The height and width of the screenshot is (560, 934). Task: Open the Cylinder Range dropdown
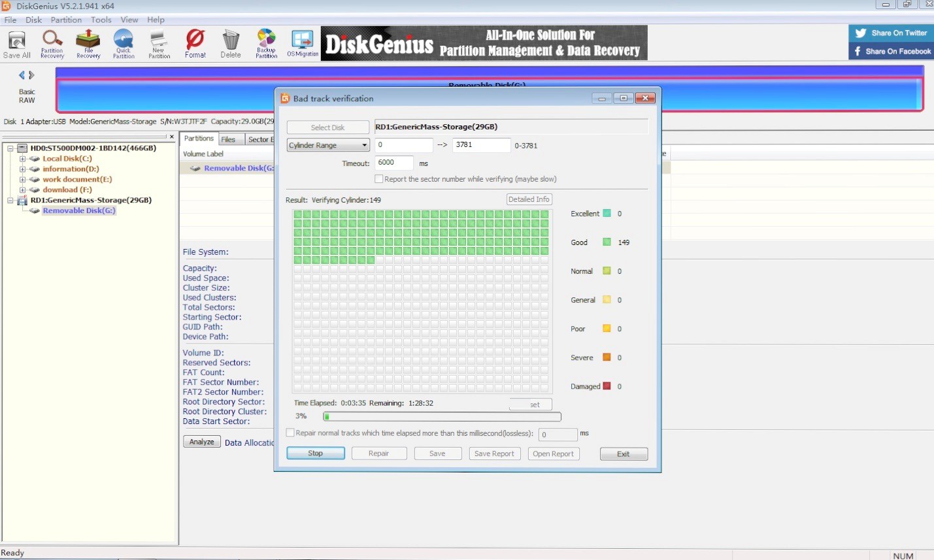[328, 145]
